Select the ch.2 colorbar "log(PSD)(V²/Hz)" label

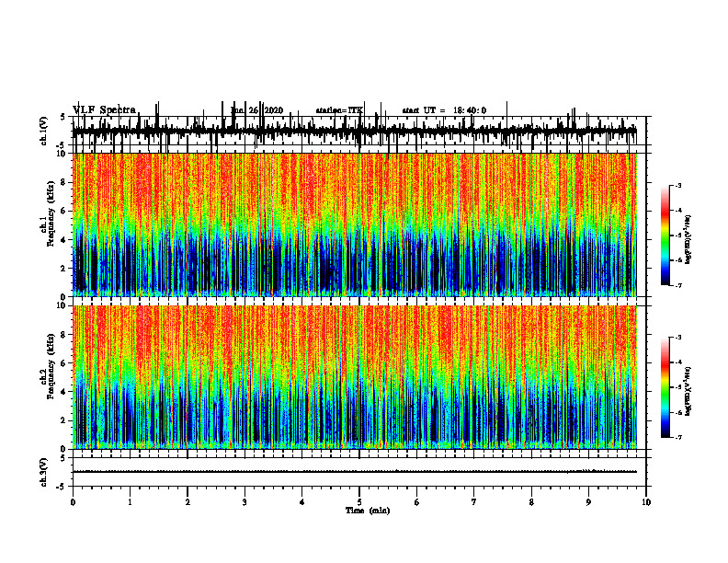[x=688, y=391]
